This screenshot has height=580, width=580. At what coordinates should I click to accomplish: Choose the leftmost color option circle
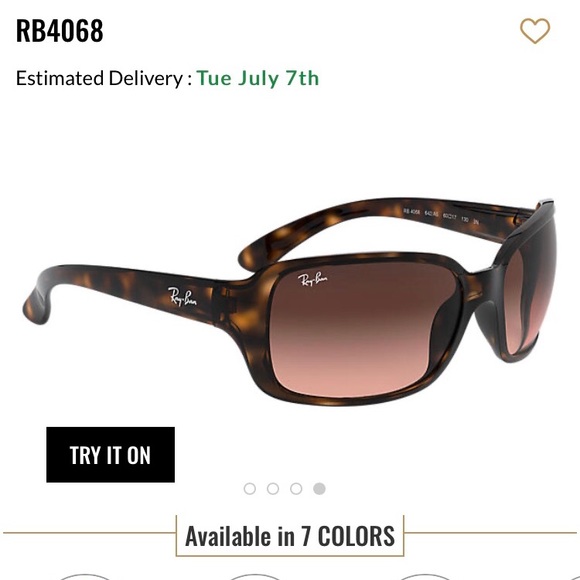tap(85, 577)
